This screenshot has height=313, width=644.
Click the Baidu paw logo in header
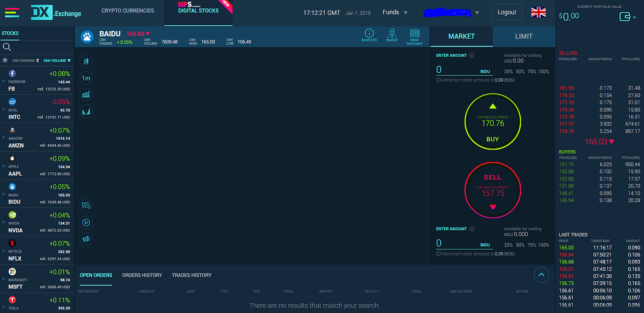tap(87, 37)
